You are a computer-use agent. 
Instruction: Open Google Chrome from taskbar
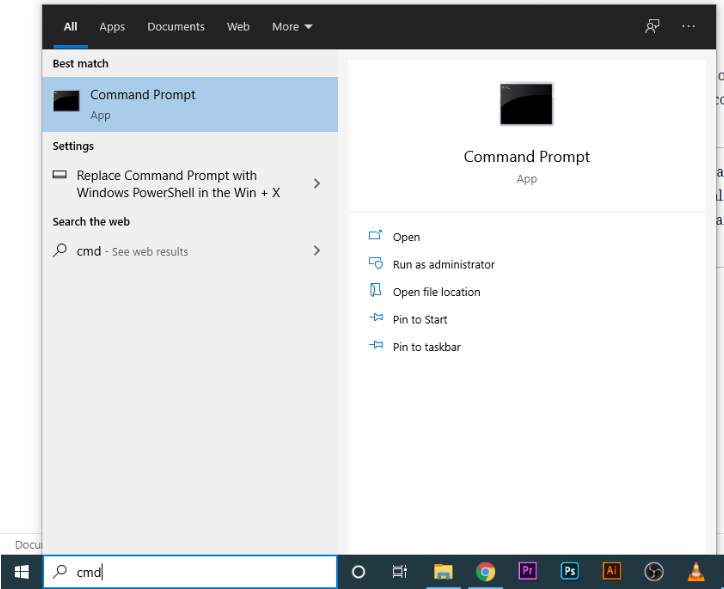[x=486, y=572]
